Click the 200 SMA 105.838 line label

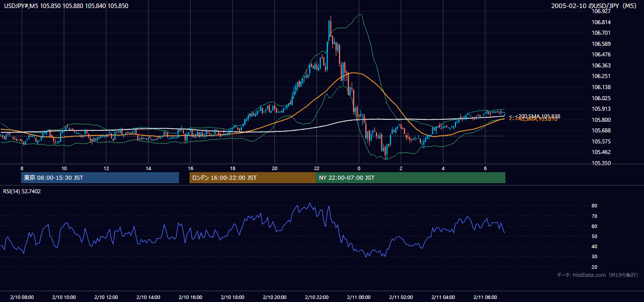535,116
